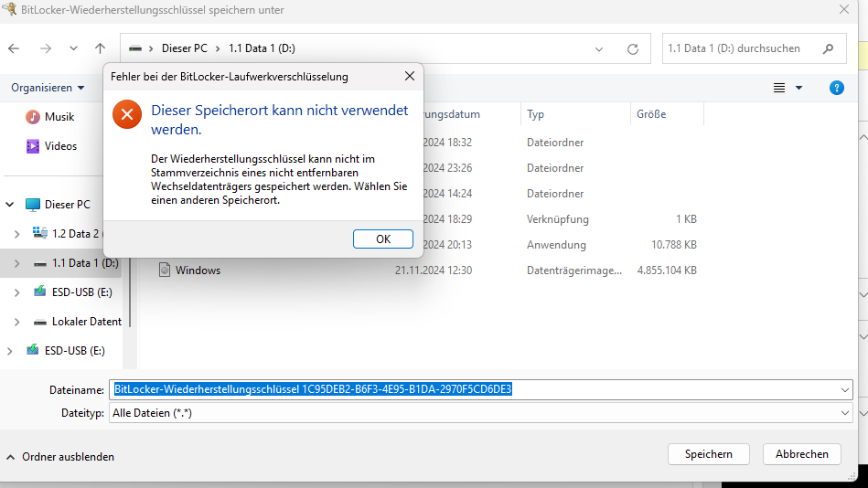Edit the Dateiname input field
This screenshot has width=868, height=488.
[x=480, y=389]
